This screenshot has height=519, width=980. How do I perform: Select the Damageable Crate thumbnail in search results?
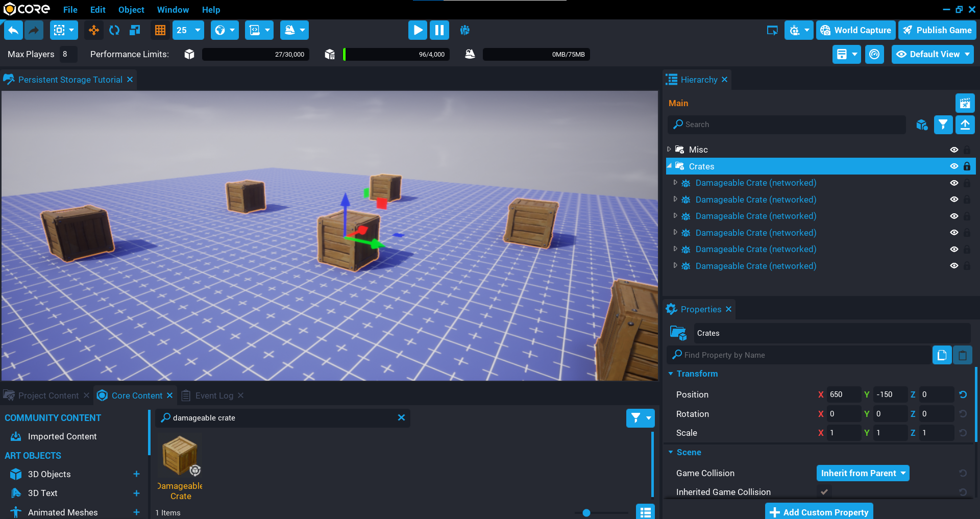pyautogui.click(x=180, y=456)
